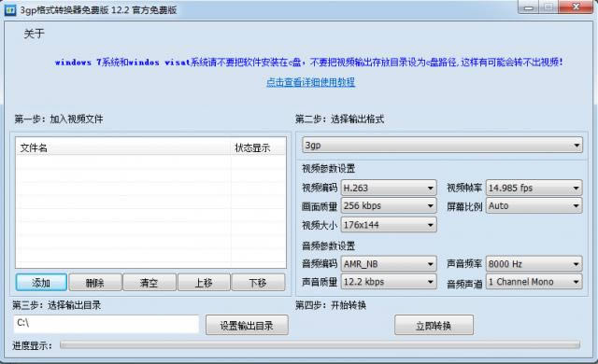This screenshot has width=598, height=364.
Task: Close the 3gp converter window
Action: pyautogui.click(x=576, y=7)
